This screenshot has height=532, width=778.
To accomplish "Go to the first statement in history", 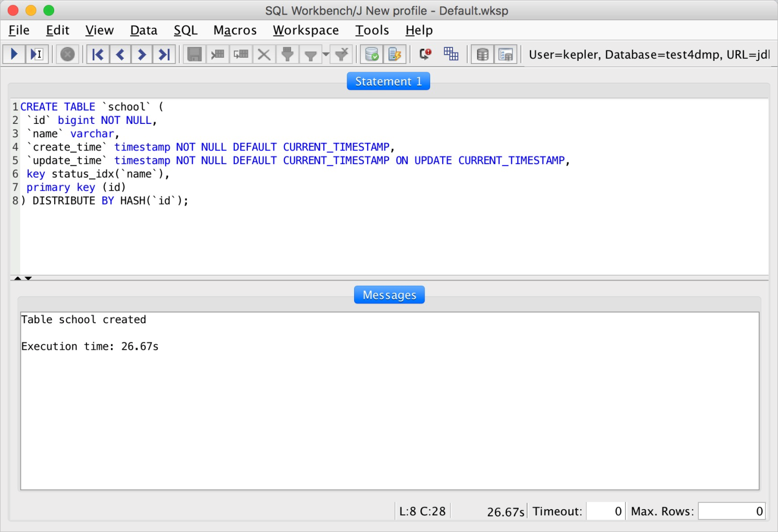I will 98,54.
